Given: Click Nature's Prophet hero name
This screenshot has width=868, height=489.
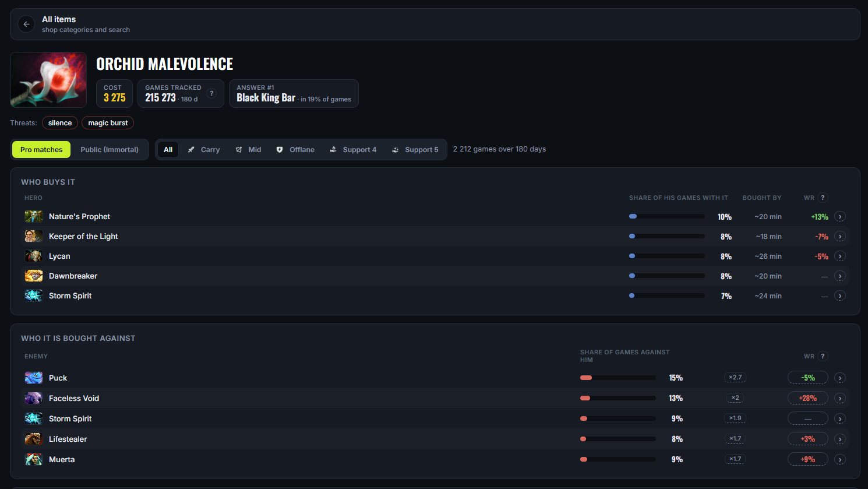Looking at the screenshot, I should (79, 216).
